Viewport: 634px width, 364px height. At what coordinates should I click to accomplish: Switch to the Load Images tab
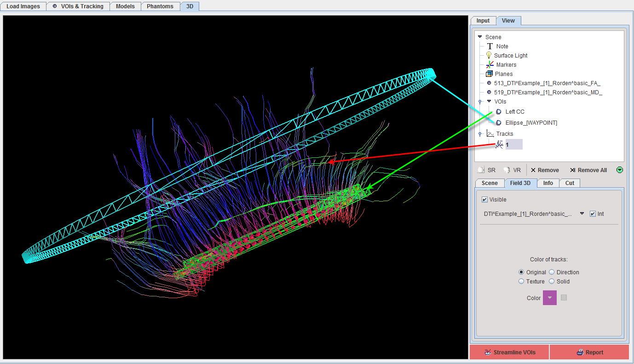tap(23, 6)
